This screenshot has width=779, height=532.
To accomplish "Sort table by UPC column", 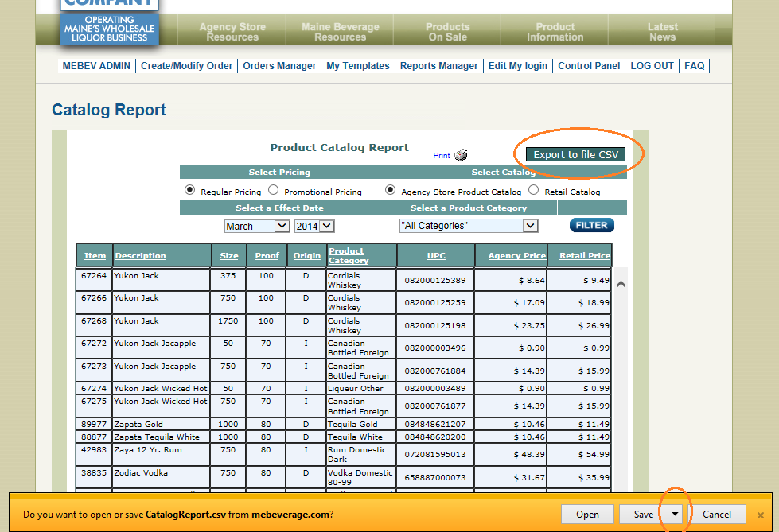I will [436, 255].
